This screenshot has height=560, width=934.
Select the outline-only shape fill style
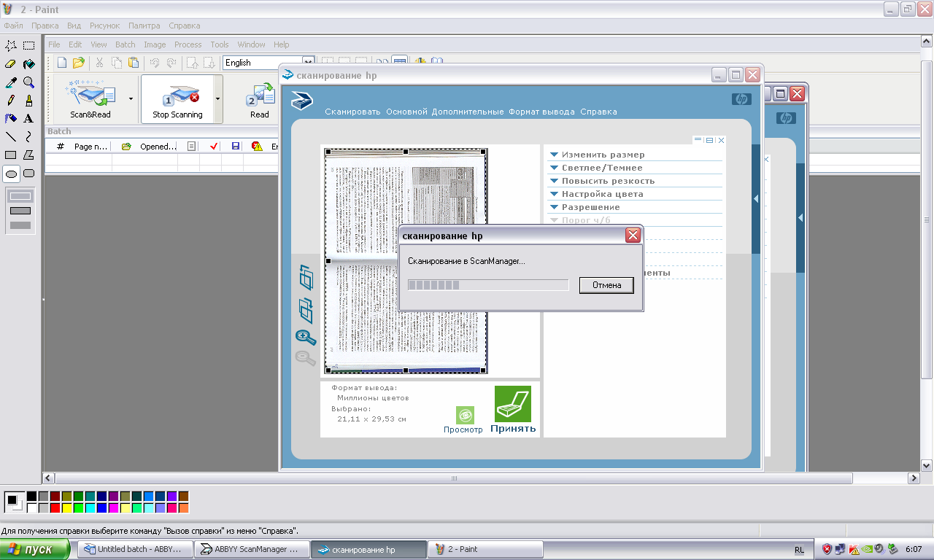[20, 195]
